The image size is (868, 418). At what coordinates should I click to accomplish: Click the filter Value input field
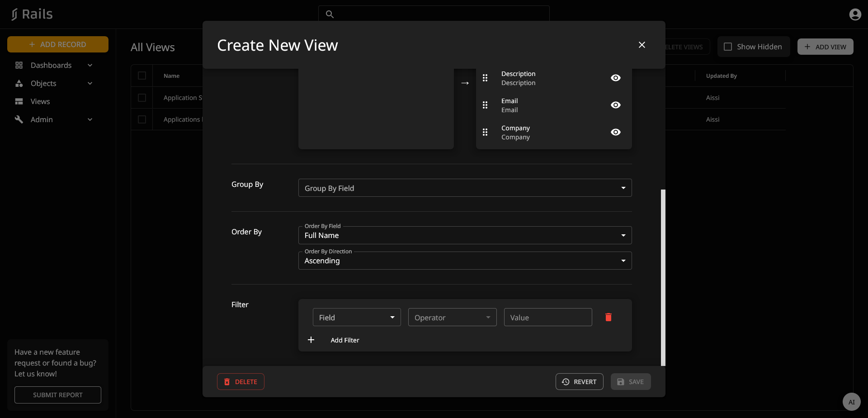pos(547,317)
